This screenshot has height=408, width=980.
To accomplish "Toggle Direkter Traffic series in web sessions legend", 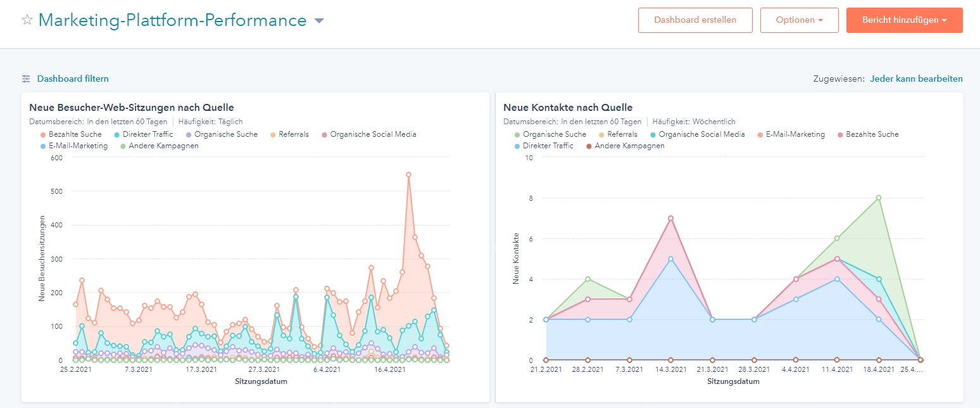I will (149, 134).
